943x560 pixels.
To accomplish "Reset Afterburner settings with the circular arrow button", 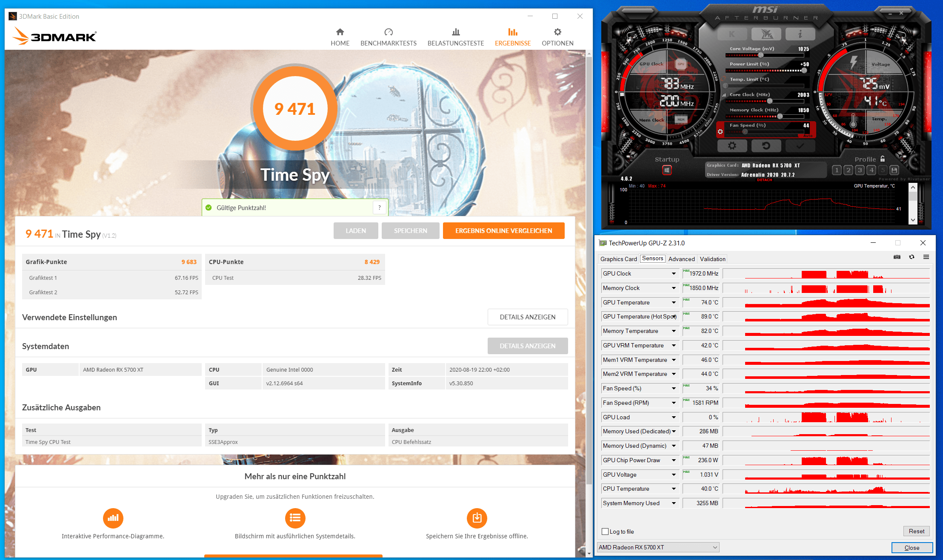I will pos(766,146).
